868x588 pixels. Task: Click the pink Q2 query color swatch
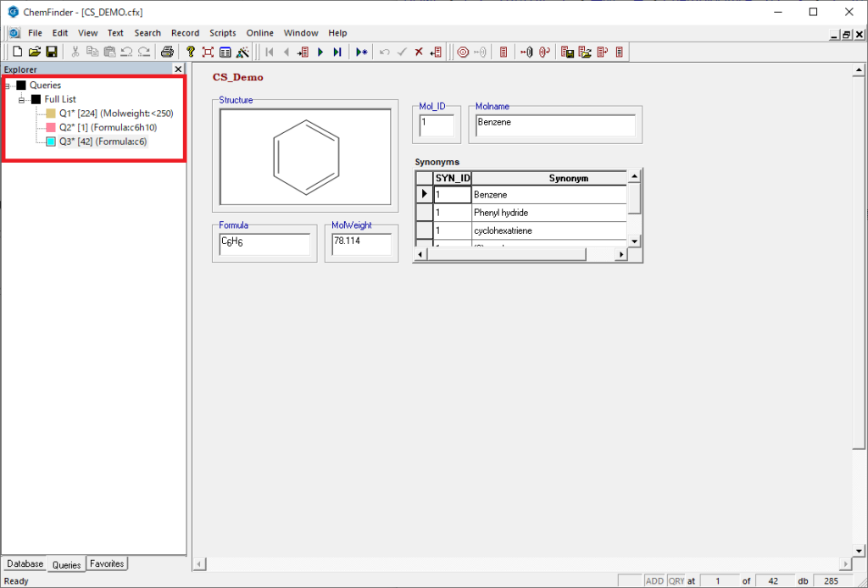[x=51, y=128]
